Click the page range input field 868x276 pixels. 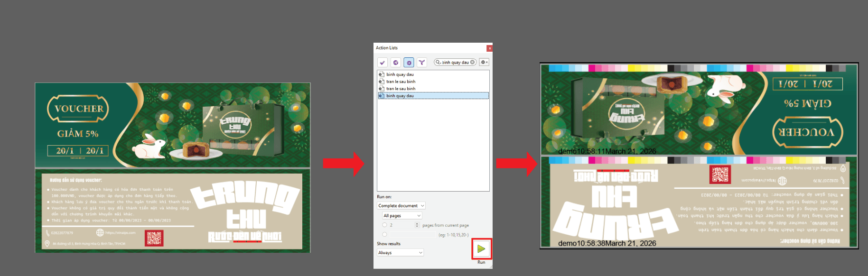pos(412,235)
